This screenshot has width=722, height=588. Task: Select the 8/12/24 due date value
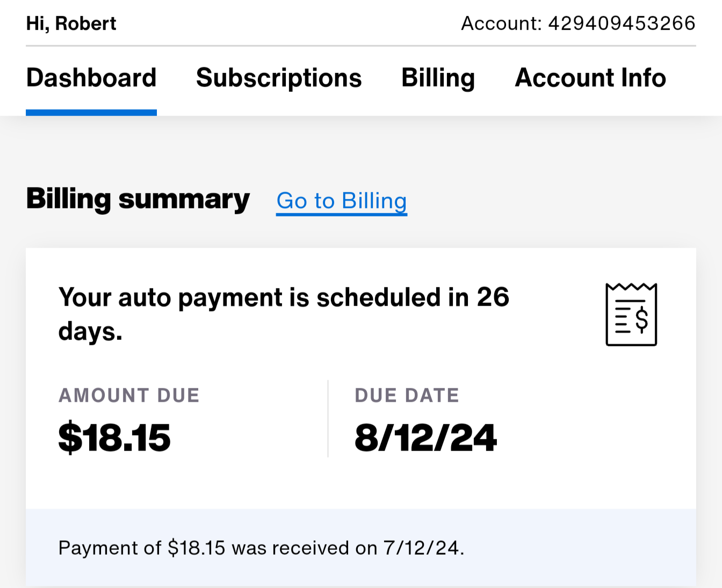(x=425, y=438)
